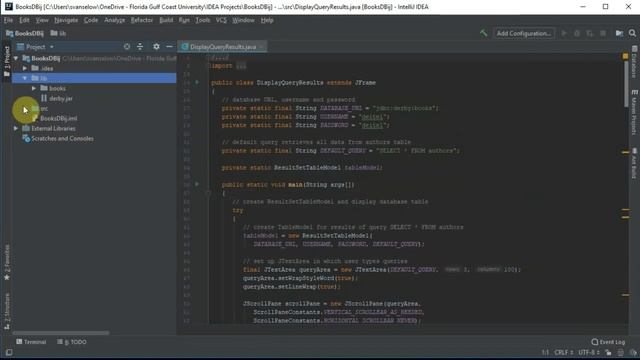Close the DisplayQueryResults.java tab

pyautogui.click(x=262, y=47)
